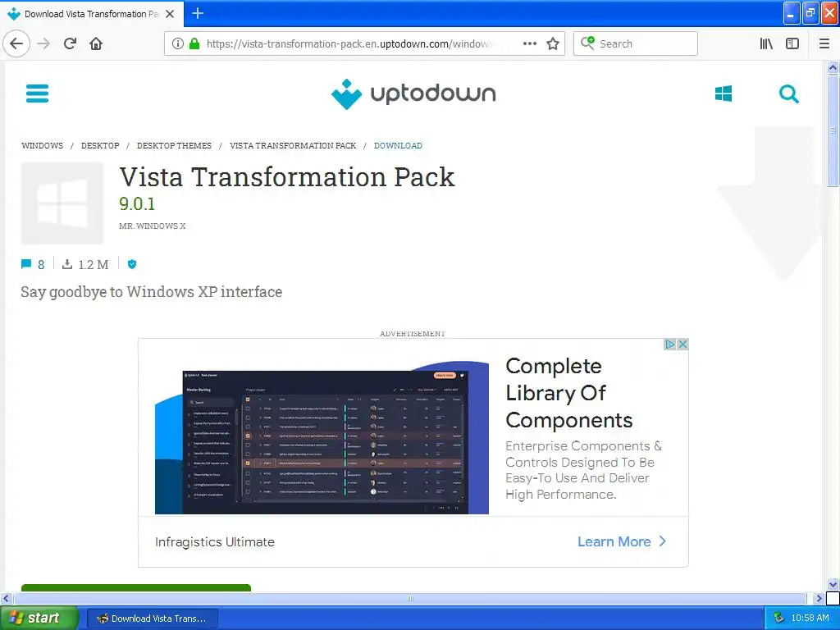Select the Download Vista Transformation browser tab
Screen dimensions: 840x630
(92, 14)
